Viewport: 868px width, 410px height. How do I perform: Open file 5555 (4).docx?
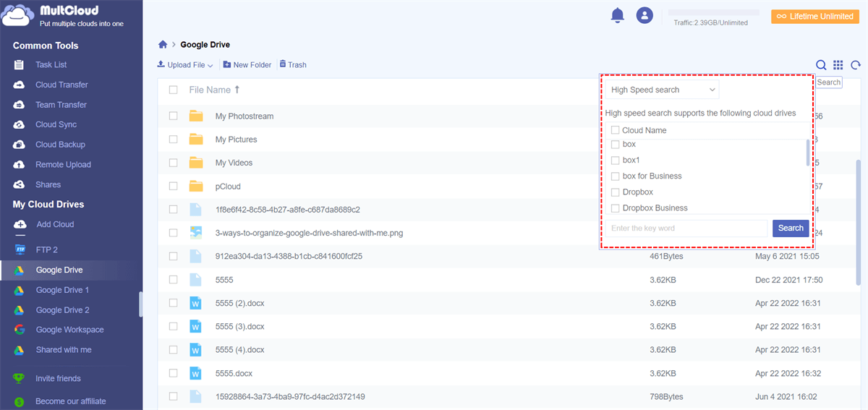click(240, 350)
